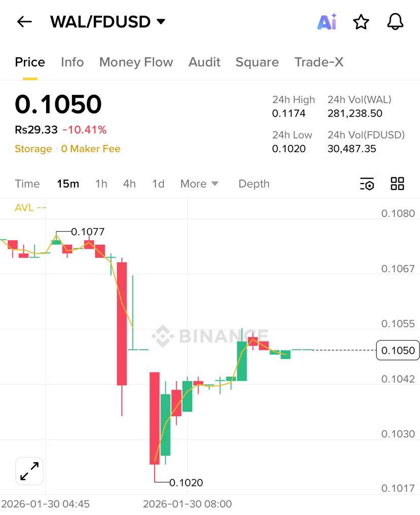Select the 1d interval option
This screenshot has height=515, width=420.
point(158,184)
